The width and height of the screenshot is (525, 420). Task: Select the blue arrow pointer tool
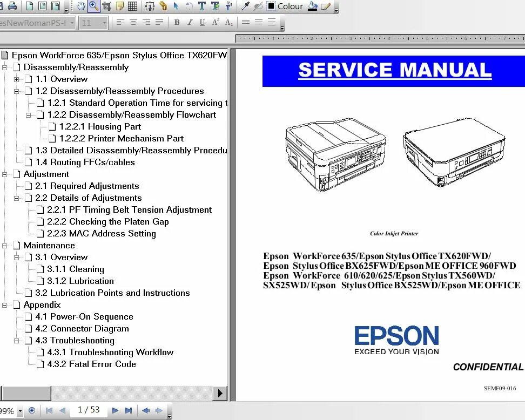tap(176, 6)
